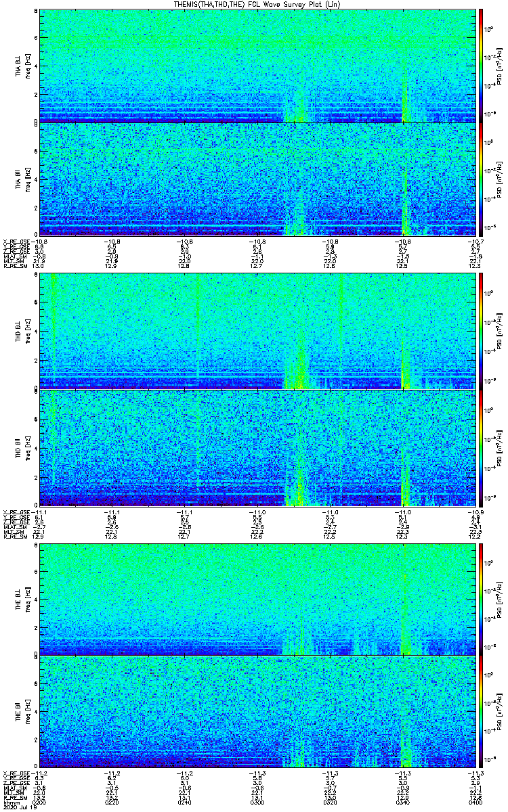508x812 pixels.
Task: Click the "0220" time label on bottom axis
Action: click(112, 802)
